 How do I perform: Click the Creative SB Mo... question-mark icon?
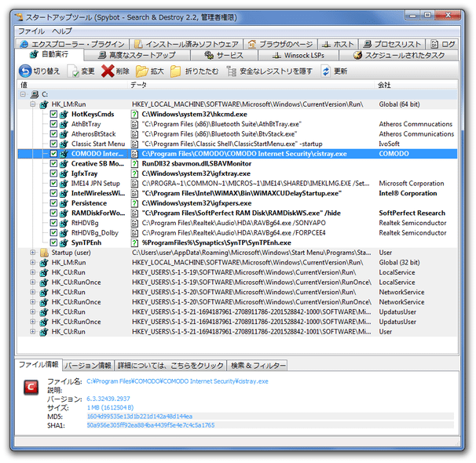134,164
